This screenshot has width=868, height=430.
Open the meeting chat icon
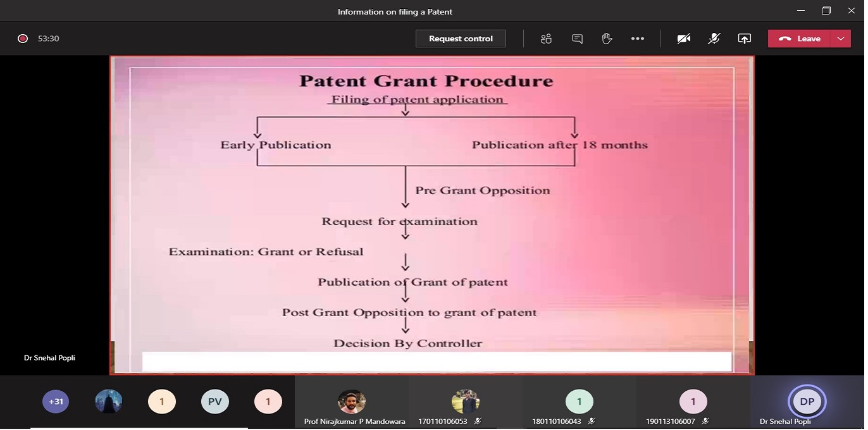(577, 39)
